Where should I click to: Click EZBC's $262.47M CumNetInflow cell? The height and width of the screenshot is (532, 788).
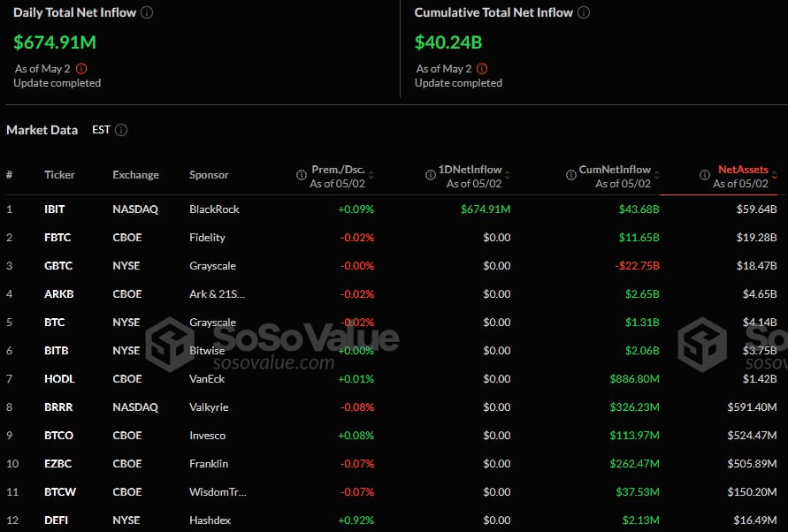coord(634,464)
